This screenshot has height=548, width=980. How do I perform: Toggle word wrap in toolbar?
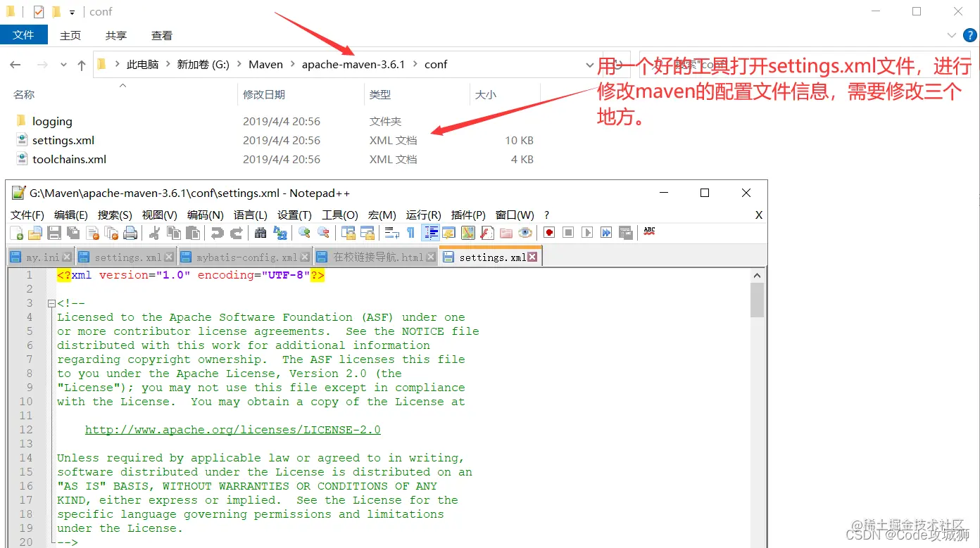(x=391, y=232)
